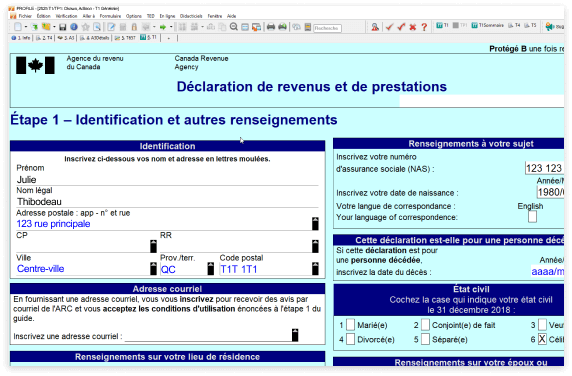
Task: Check the Séparé(e) checkbox
Action: tap(425, 339)
